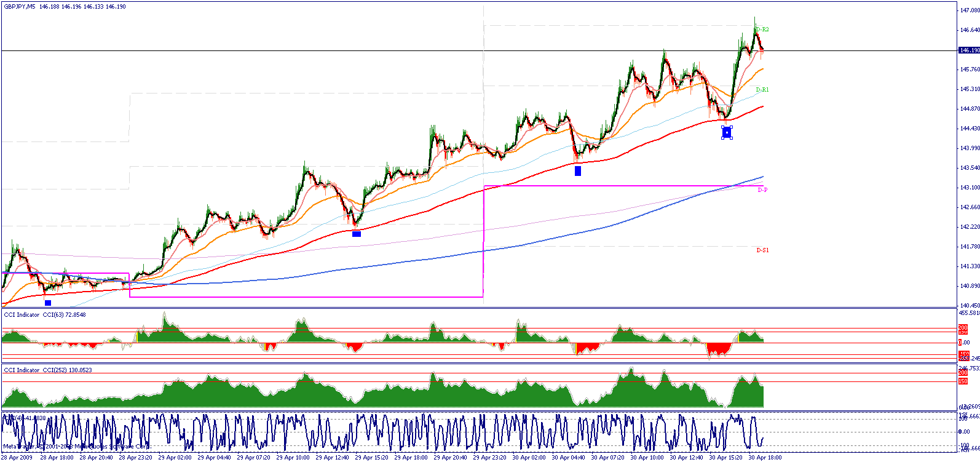Click the 145.310 price scale label
Screen dimensions: 980x462
[970, 89]
